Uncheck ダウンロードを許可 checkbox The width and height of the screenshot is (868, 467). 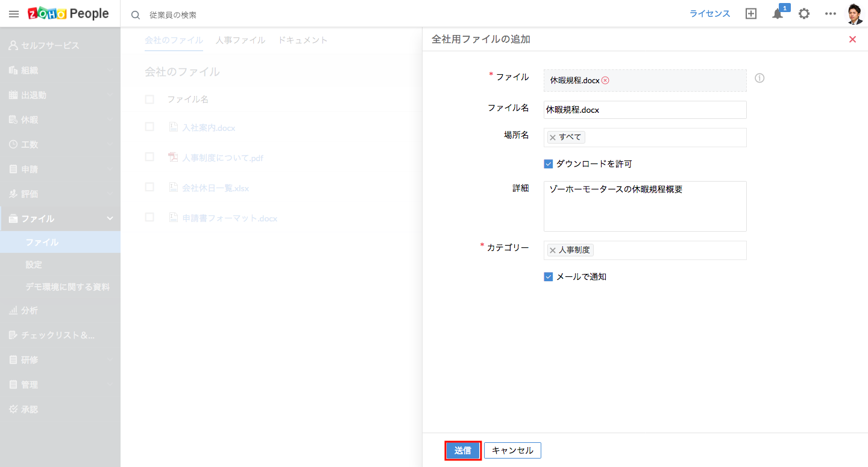[549, 164]
